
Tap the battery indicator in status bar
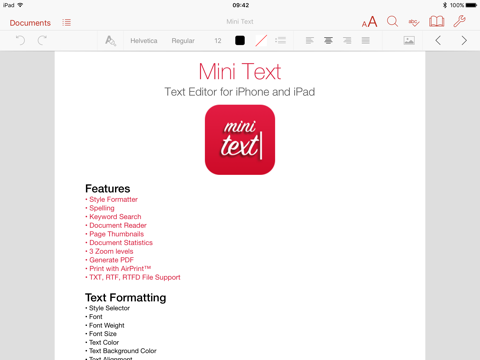click(471, 5)
